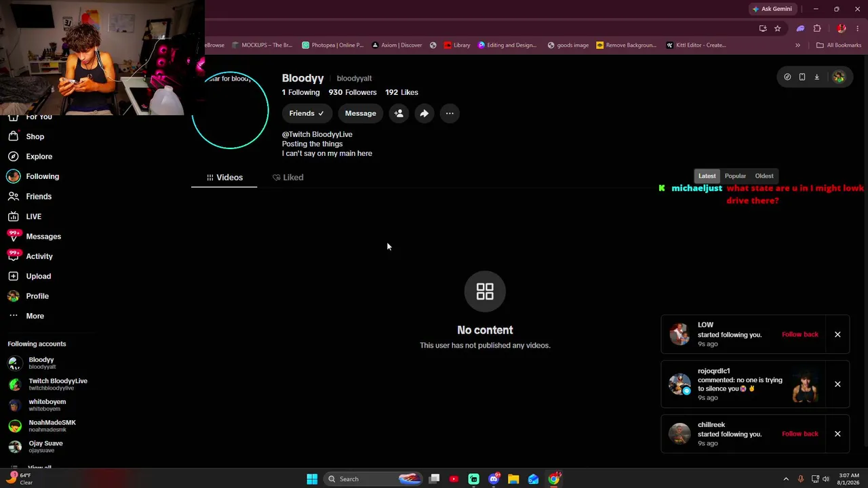Open the MOCKUPS bookmark
This screenshot has width=868, height=488.
pos(262,45)
